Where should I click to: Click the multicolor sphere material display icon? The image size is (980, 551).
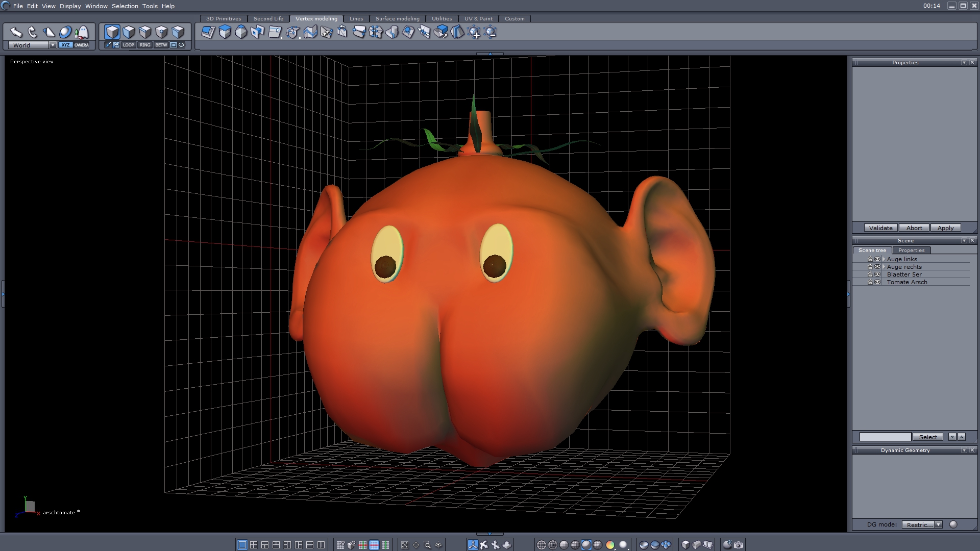click(x=610, y=545)
